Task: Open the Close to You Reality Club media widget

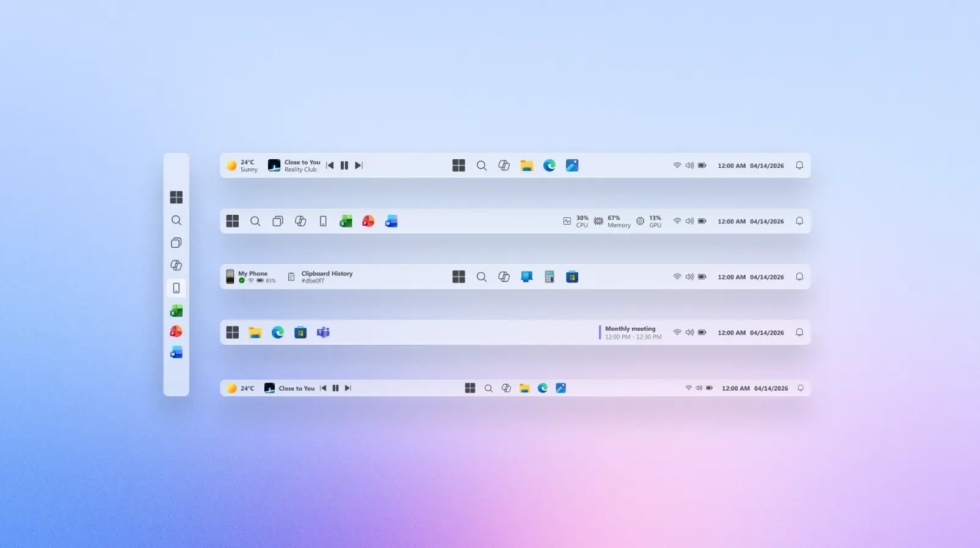Action: pyautogui.click(x=294, y=165)
